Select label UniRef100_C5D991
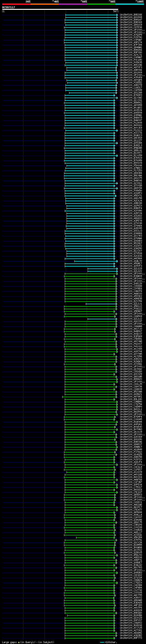This screenshot has height=644, width=146. (x=131, y=339)
